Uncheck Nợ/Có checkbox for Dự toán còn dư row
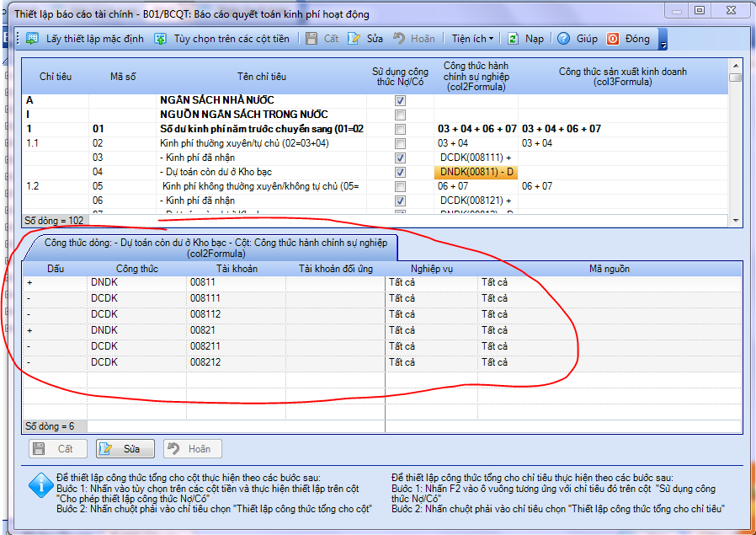Screen dimensions: 756x535 tap(400, 172)
